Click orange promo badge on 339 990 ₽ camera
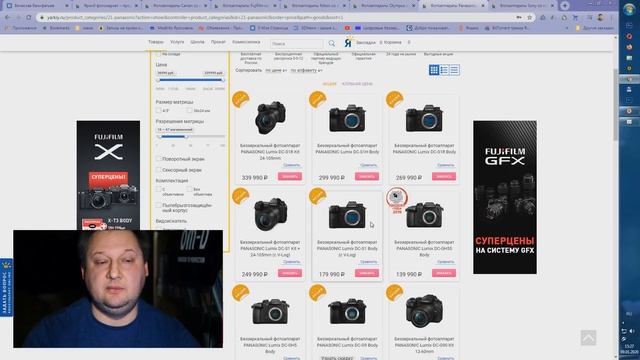The width and height of the screenshot is (640, 360). pos(240,99)
